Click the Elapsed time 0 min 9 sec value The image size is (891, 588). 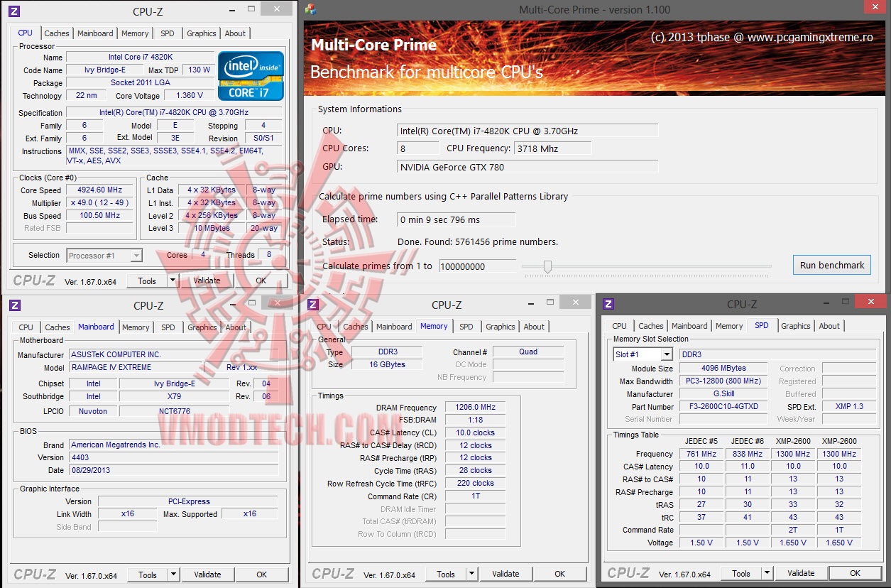[456, 219]
